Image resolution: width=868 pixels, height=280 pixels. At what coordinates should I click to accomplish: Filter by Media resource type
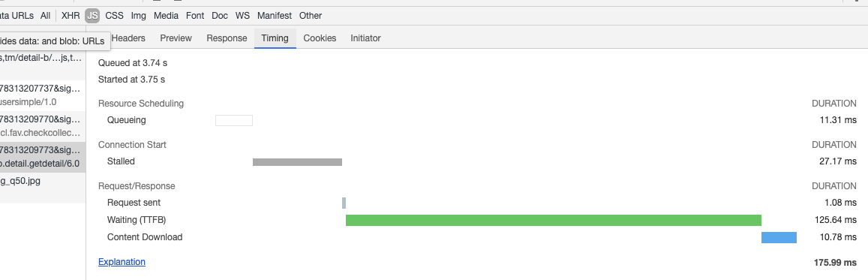pos(166,16)
